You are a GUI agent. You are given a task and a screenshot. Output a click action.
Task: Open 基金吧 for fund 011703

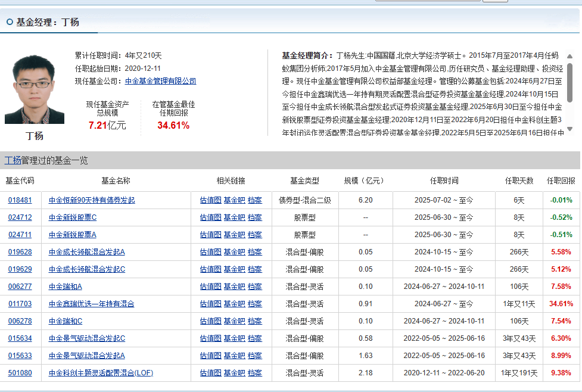click(x=235, y=304)
